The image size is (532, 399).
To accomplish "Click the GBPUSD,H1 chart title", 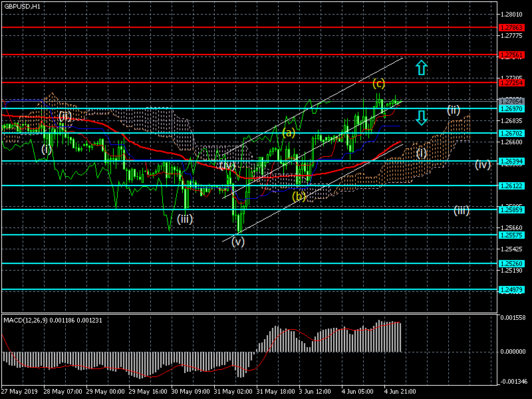I will click(22, 6).
